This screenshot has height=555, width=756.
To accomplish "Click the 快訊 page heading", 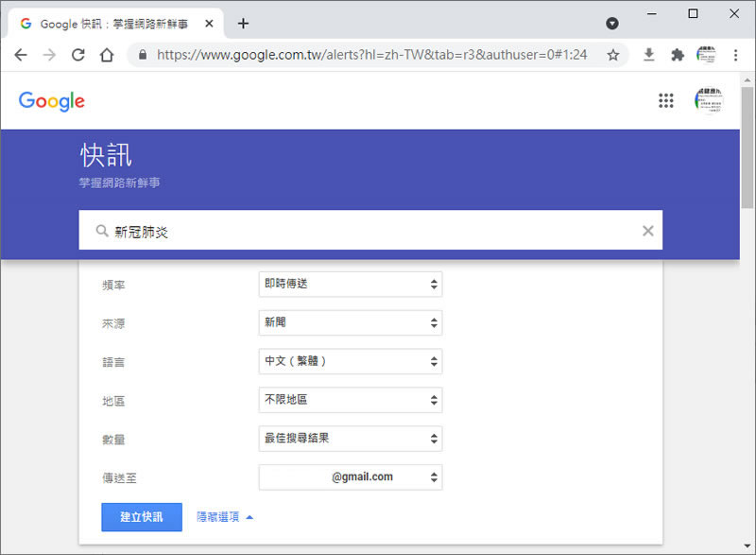I will [x=106, y=155].
